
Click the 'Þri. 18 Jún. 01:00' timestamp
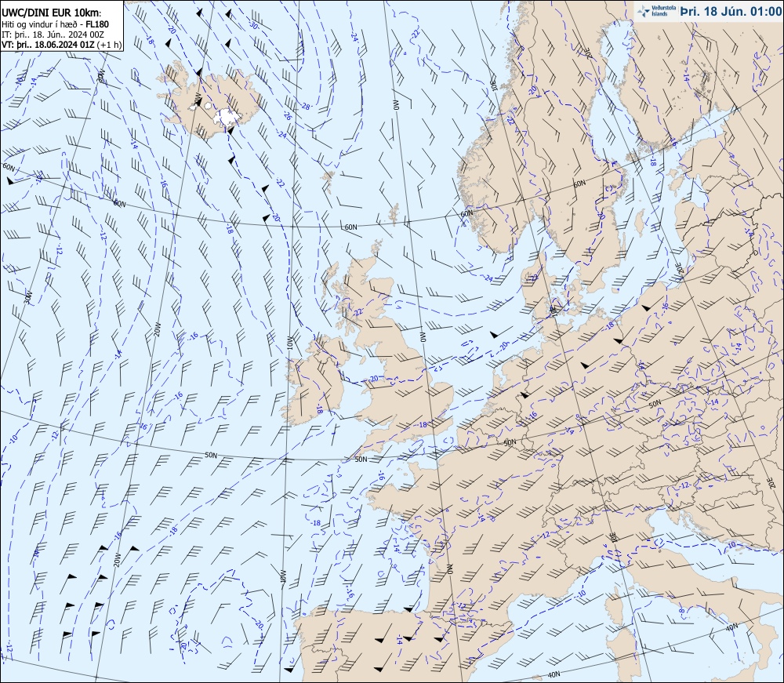click(x=730, y=12)
